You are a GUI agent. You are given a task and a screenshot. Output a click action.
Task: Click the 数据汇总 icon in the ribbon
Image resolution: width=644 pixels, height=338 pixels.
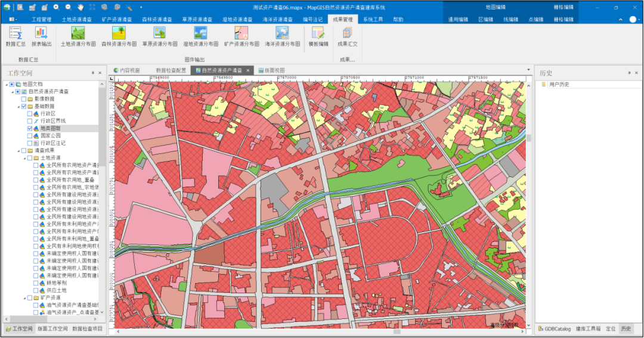click(16, 33)
